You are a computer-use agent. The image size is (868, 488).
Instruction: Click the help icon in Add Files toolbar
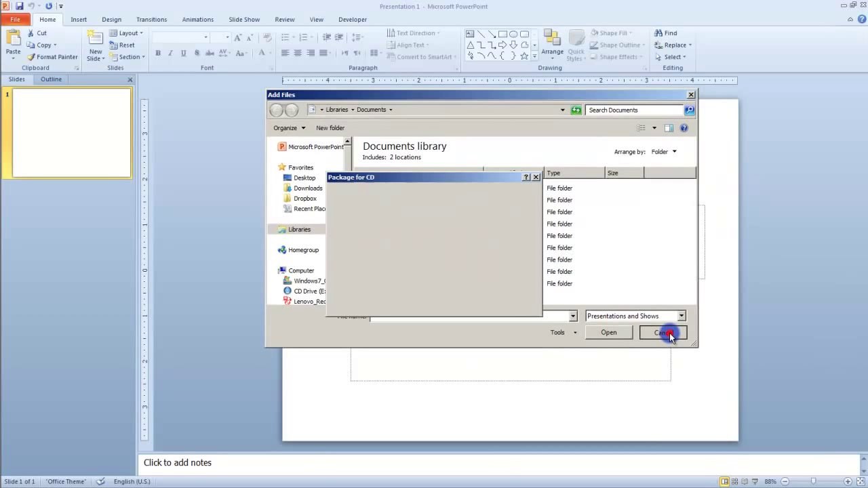tap(684, 128)
